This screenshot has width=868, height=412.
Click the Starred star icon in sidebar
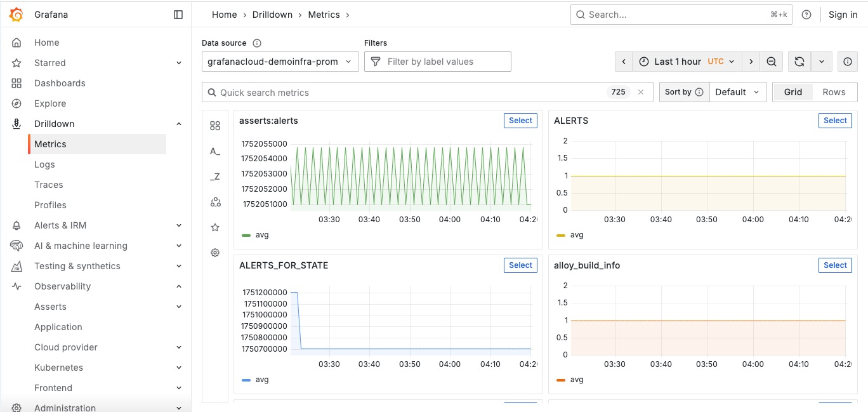pos(17,63)
